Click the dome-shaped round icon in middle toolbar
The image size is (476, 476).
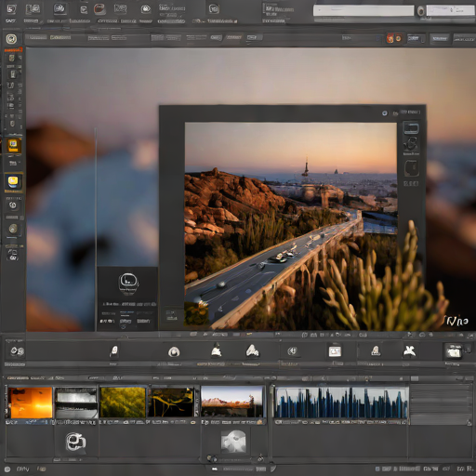click(x=174, y=351)
